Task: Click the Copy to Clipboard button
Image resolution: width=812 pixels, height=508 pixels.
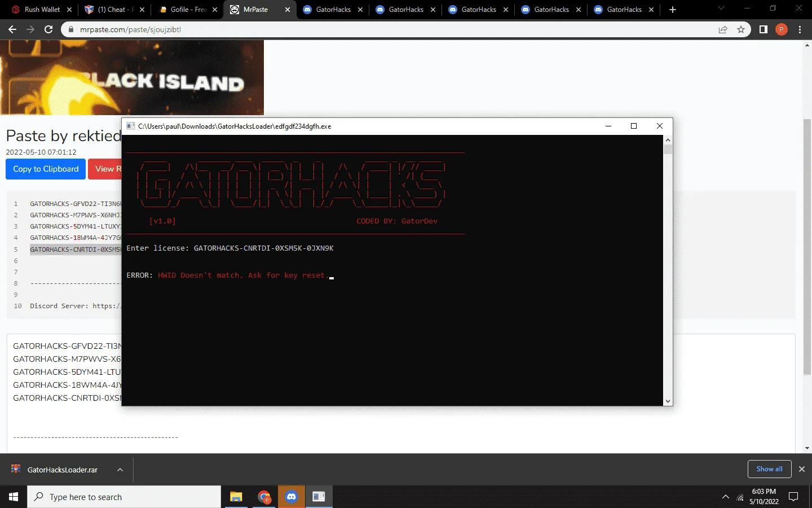Action: 46,169
